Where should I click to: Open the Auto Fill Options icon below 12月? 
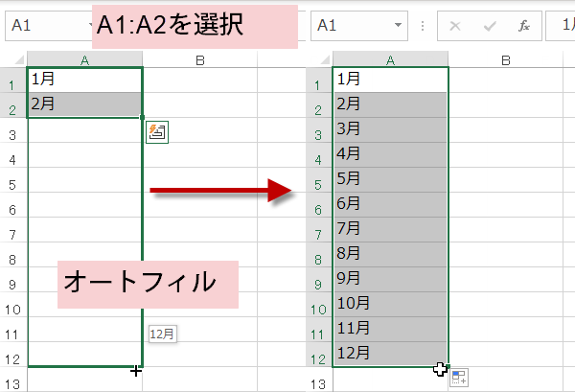click(459, 379)
